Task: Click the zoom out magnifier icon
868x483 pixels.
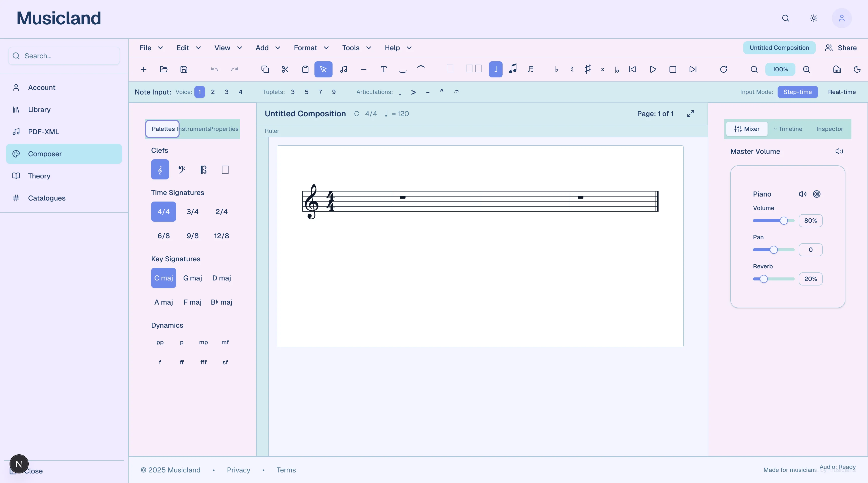Action: (754, 69)
